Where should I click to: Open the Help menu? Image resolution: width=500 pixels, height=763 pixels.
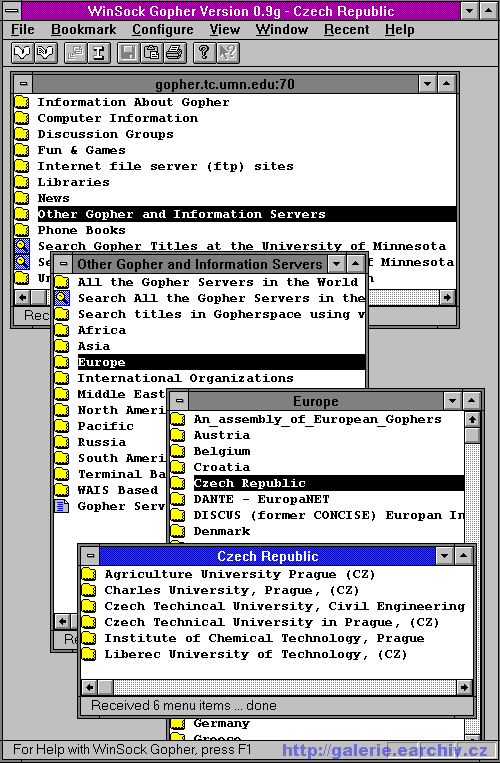(x=400, y=29)
